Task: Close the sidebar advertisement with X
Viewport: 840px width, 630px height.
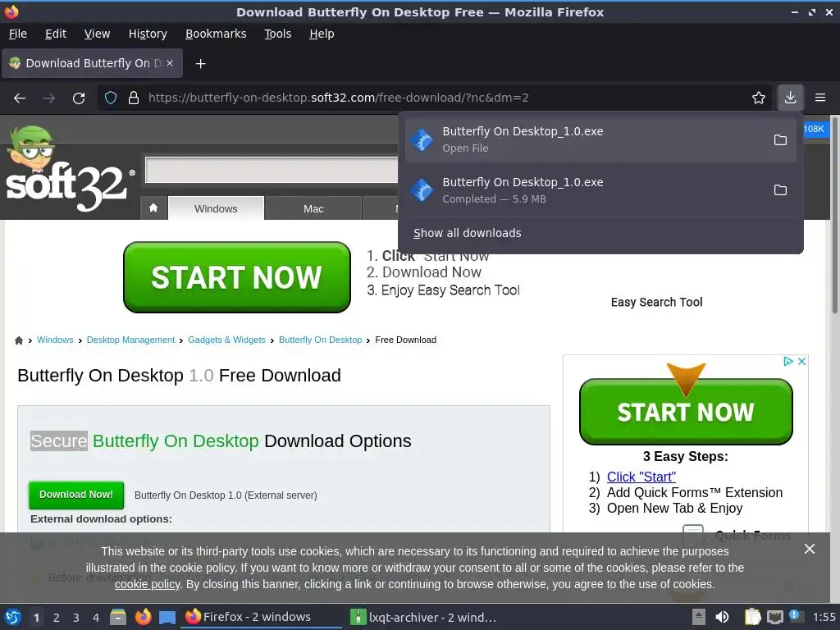Action: click(x=802, y=361)
